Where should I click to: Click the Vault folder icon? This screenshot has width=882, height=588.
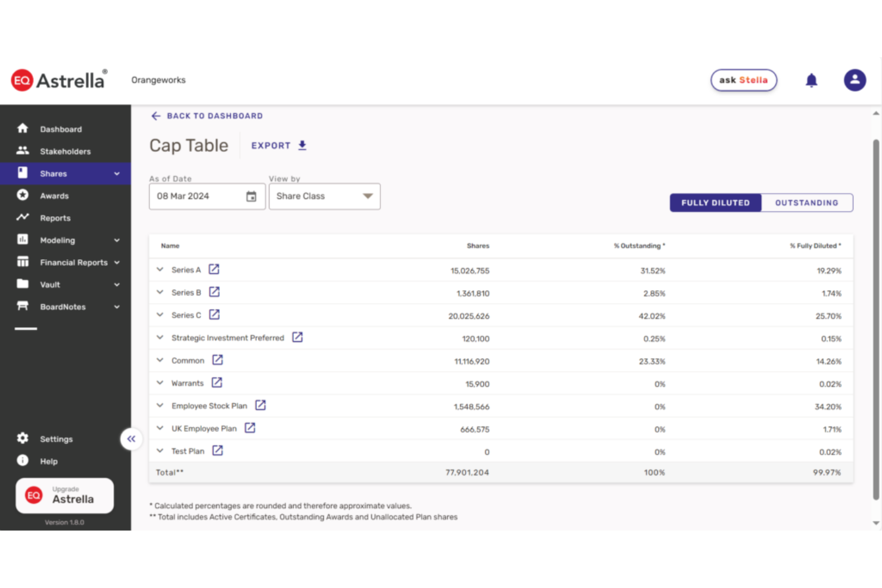tap(23, 284)
